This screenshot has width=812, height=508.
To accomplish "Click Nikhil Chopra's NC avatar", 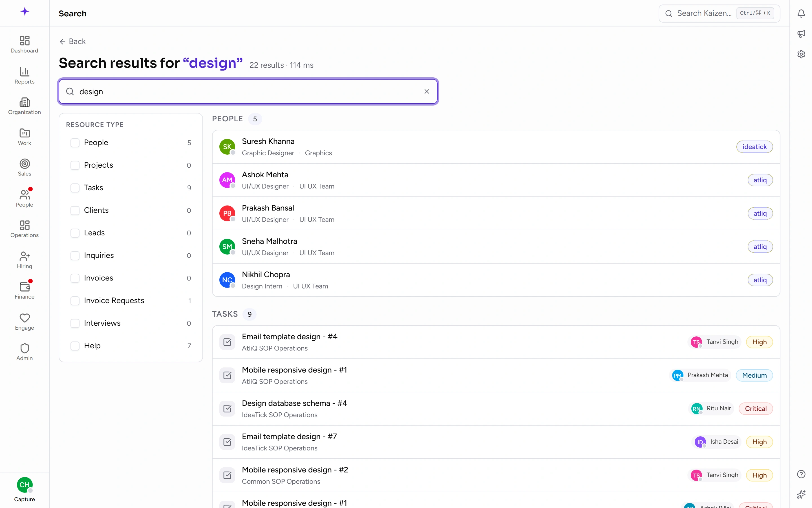I will 227,280.
